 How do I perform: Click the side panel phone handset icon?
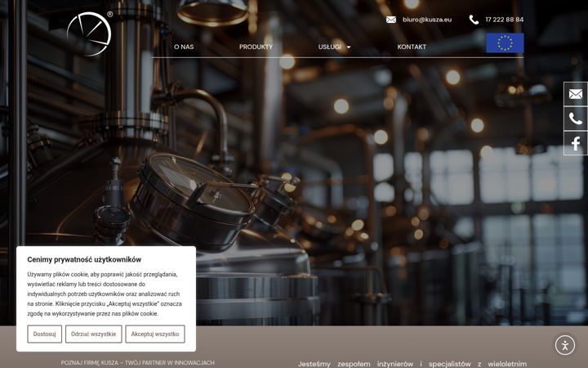[575, 119]
